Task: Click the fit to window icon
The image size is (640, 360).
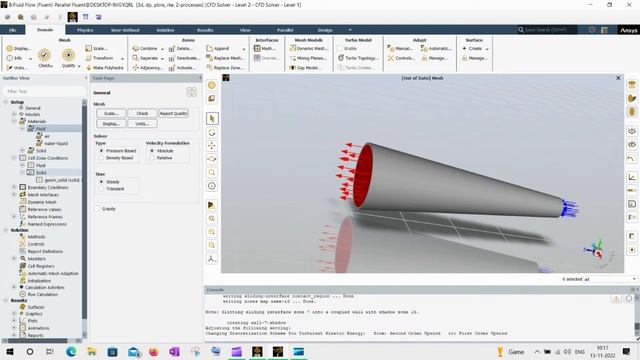Action: pos(211,218)
